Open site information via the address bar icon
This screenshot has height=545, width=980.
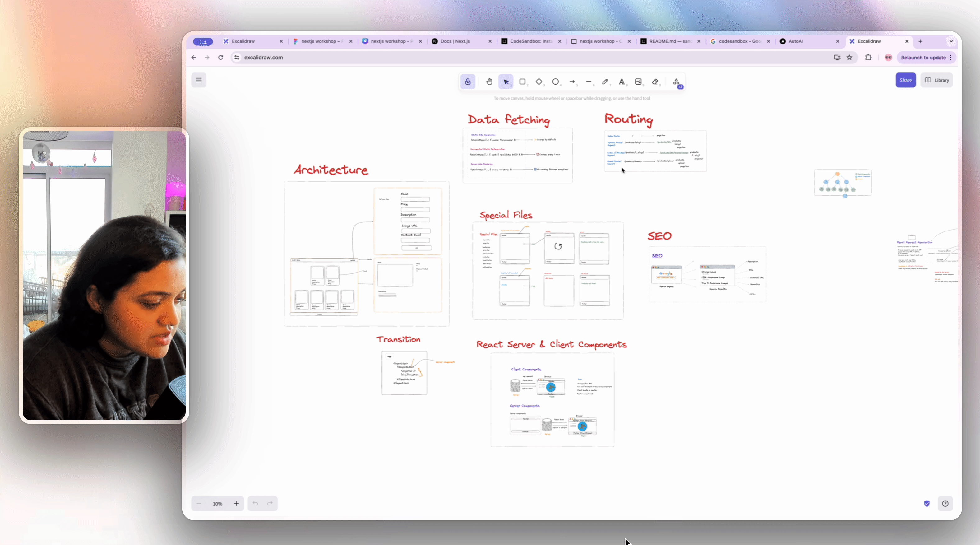click(x=236, y=58)
